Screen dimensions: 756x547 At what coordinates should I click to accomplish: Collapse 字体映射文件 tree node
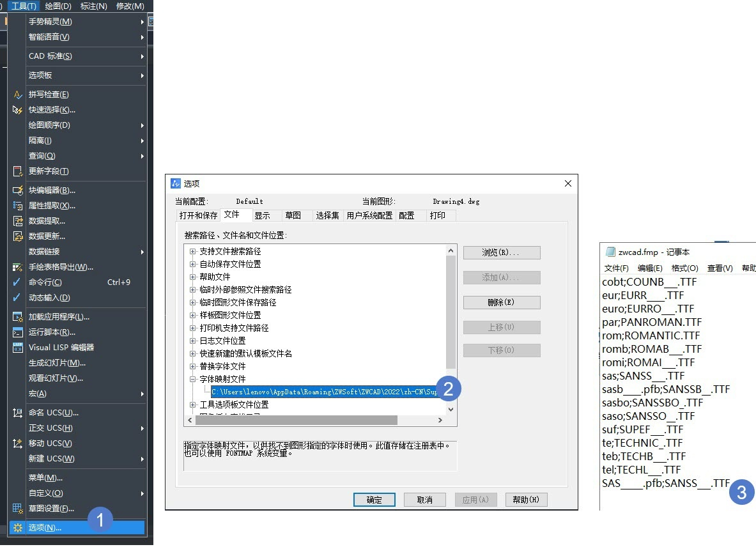pyautogui.click(x=193, y=380)
